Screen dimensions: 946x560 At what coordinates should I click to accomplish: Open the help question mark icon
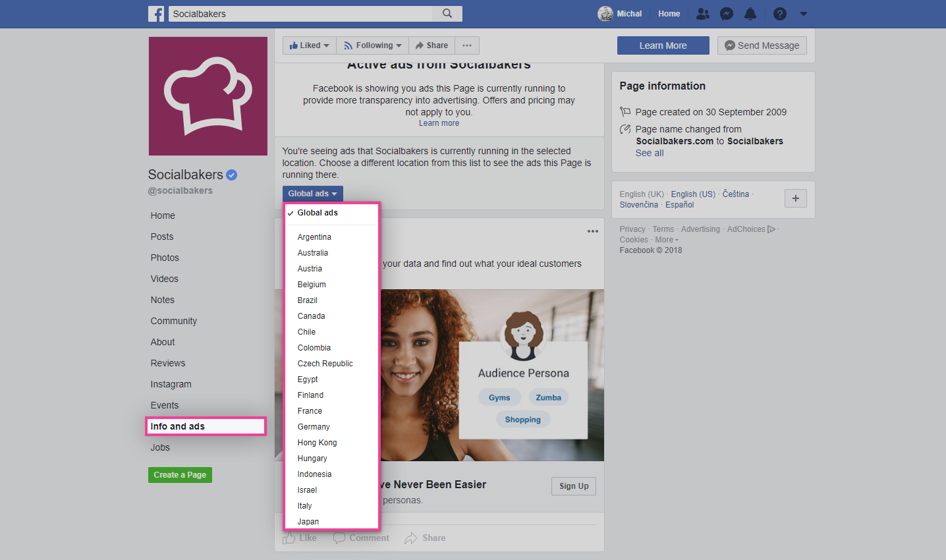780,14
